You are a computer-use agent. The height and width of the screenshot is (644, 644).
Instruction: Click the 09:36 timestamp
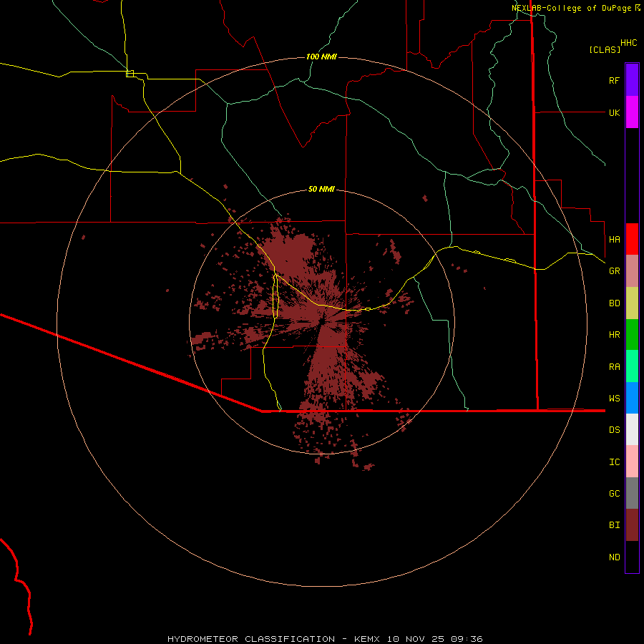coord(467,639)
